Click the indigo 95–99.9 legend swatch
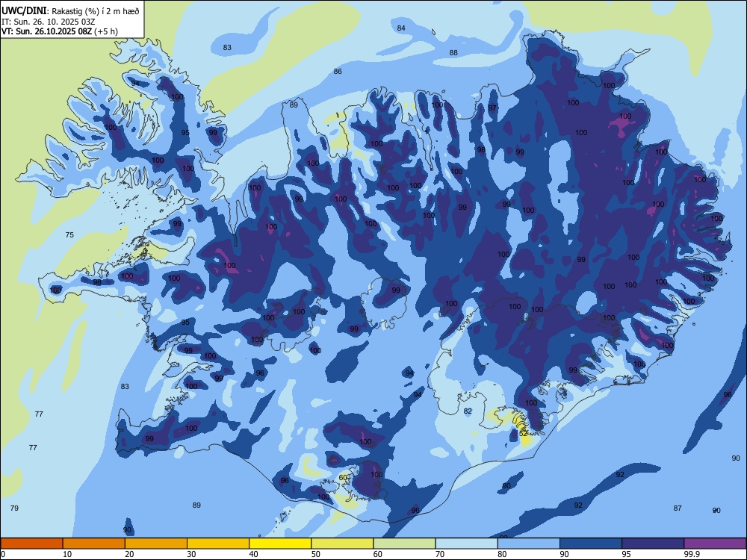Screen dimensions: 747x560 click(x=653, y=544)
